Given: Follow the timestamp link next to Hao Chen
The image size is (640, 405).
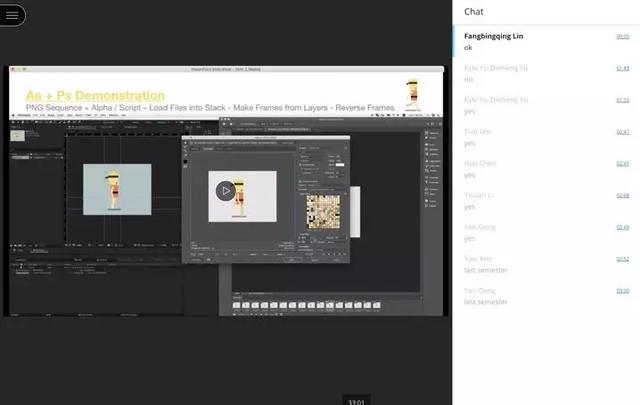Looking at the screenshot, I should pyautogui.click(x=622, y=164).
